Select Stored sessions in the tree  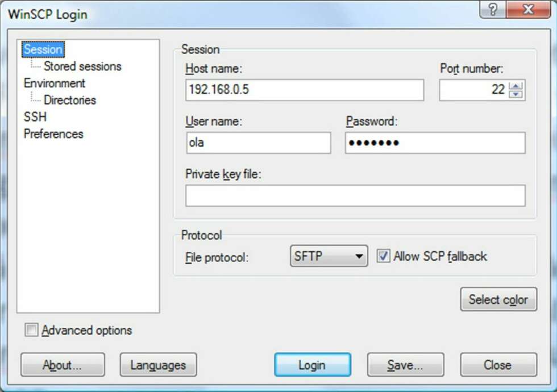pos(82,66)
